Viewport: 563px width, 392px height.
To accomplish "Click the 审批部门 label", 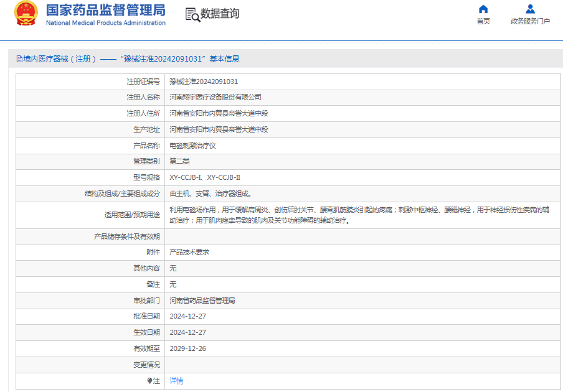I will tap(146, 301).
